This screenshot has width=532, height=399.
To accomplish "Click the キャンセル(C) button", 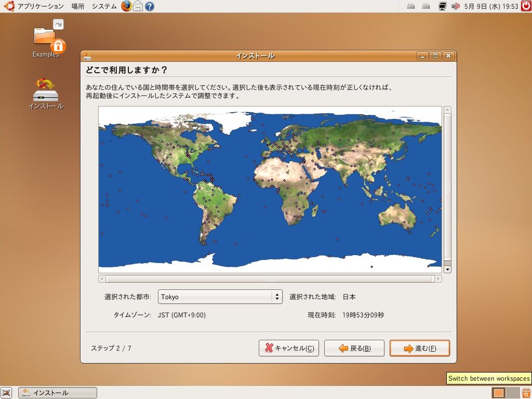I will click(x=289, y=348).
